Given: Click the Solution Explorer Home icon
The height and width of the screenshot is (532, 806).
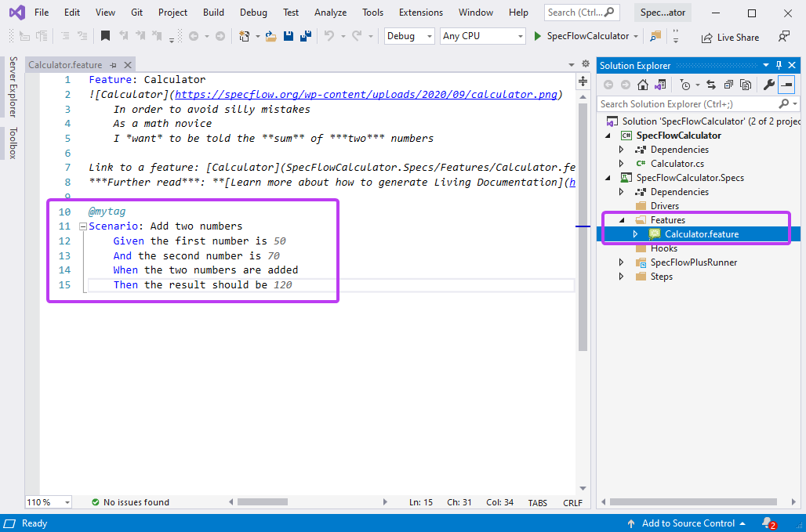Looking at the screenshot, I should pos(643,85).
